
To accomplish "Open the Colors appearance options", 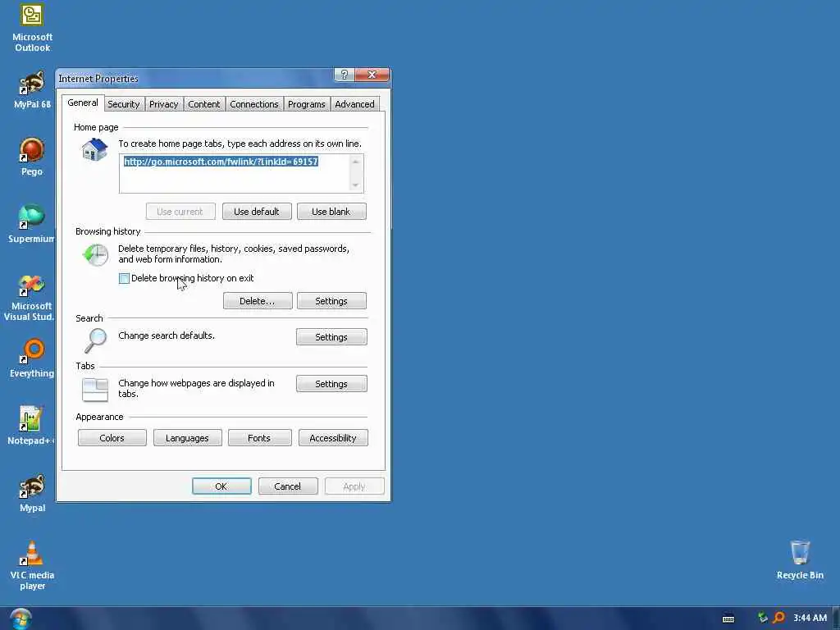I will (x=112, y=438).
